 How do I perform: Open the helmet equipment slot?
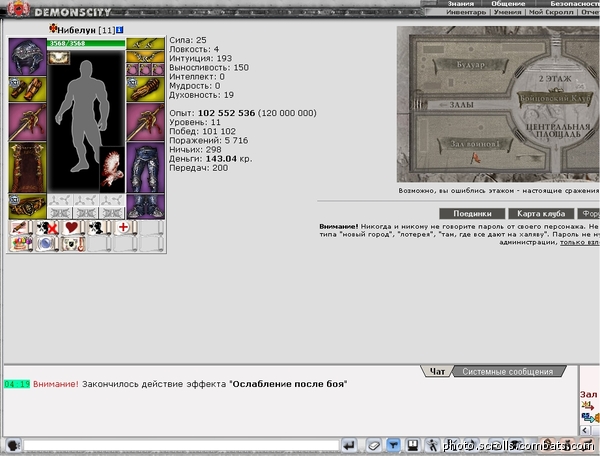coord(28,56)
